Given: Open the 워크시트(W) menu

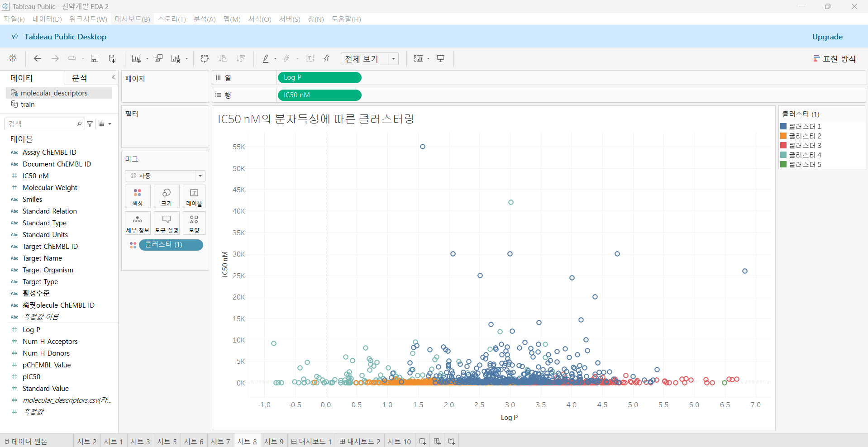Looking at the screenshot, I should coord(88,19).
